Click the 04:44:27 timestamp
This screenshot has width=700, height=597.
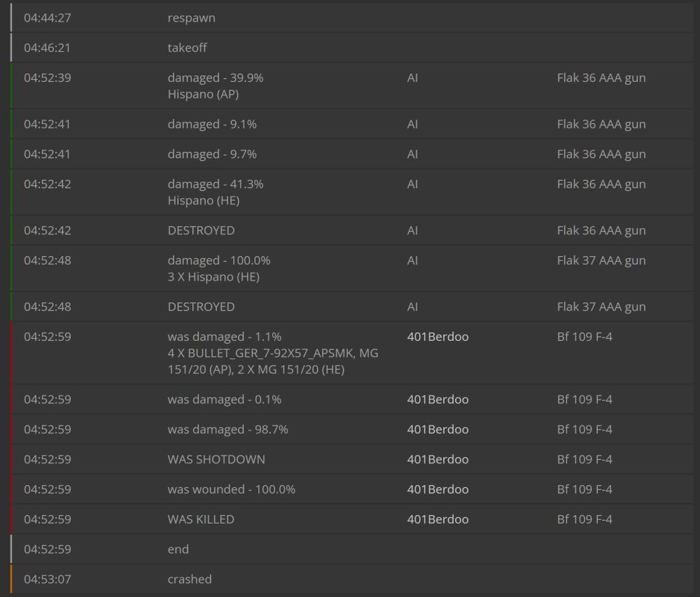point(47,18)
